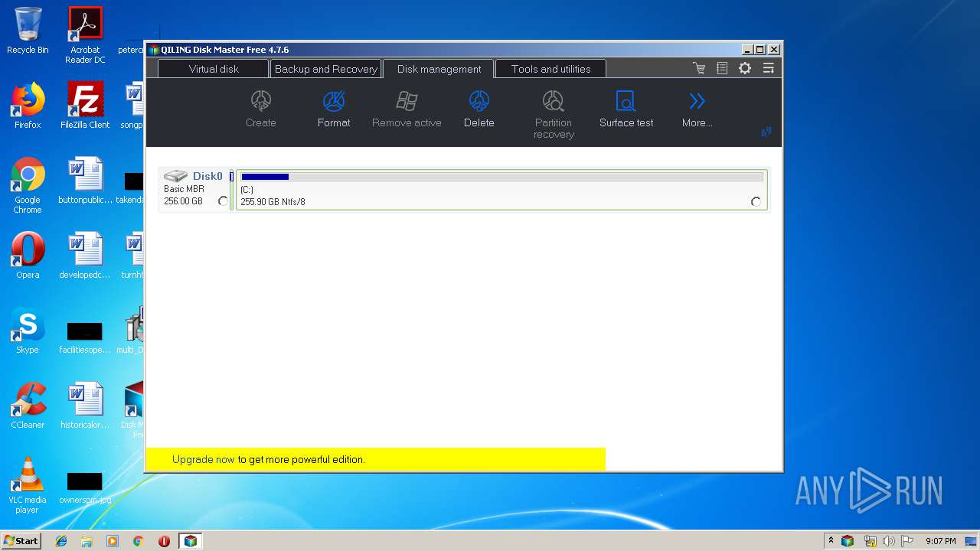Open Opera from the taskbar
The height and width of the screenshot is (551, 980).
[x=164, y=541]
